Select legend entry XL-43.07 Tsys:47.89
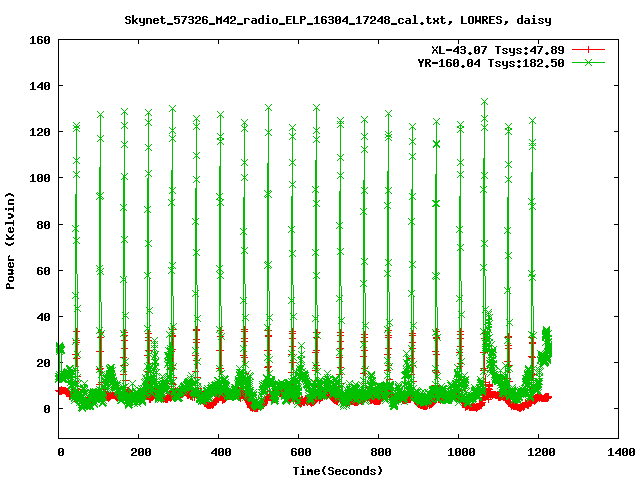The image size is (640, 480). [498, 50]
